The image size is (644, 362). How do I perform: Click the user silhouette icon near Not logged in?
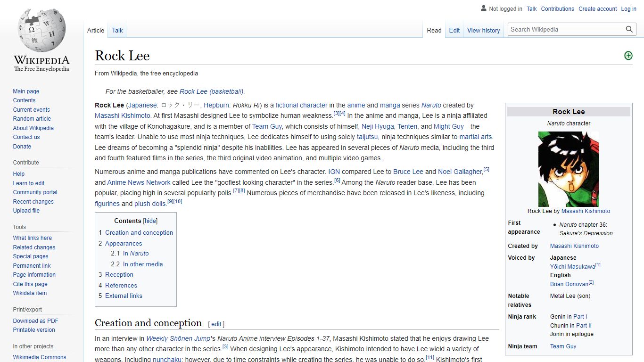[x=483, y=8]
